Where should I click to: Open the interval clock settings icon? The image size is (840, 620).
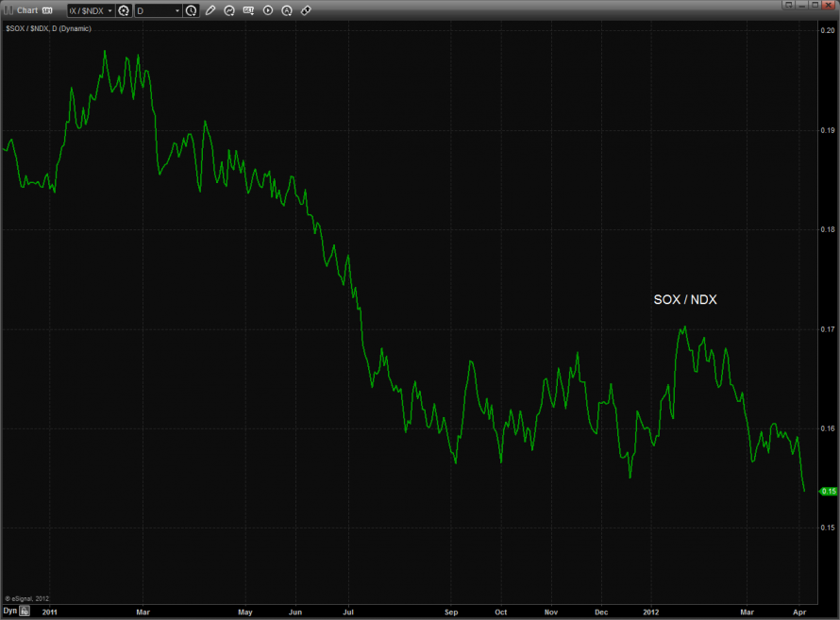click(192, 10)
